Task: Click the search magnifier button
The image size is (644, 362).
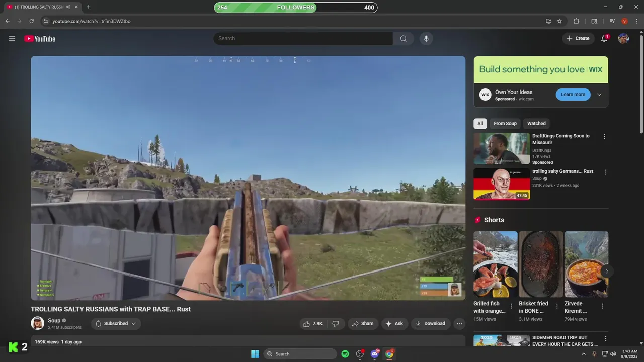Action: pos(404,39)
